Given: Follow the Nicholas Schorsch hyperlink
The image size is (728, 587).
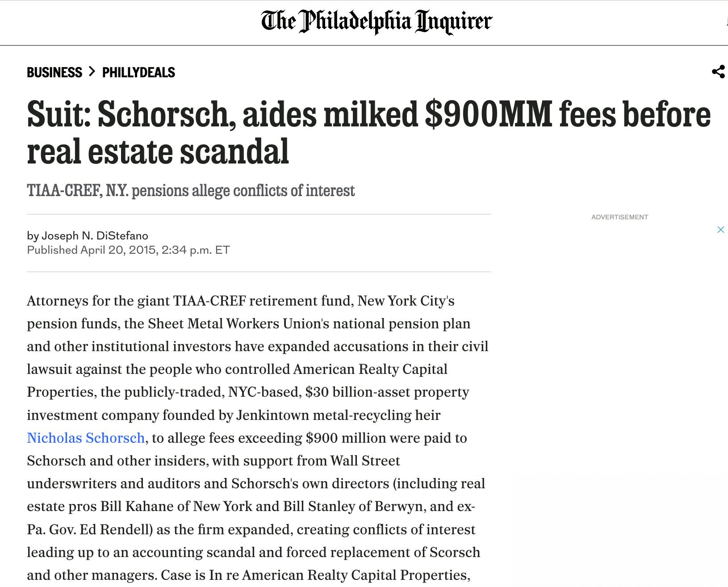Looking at the screenshot, I should (86, 438).
